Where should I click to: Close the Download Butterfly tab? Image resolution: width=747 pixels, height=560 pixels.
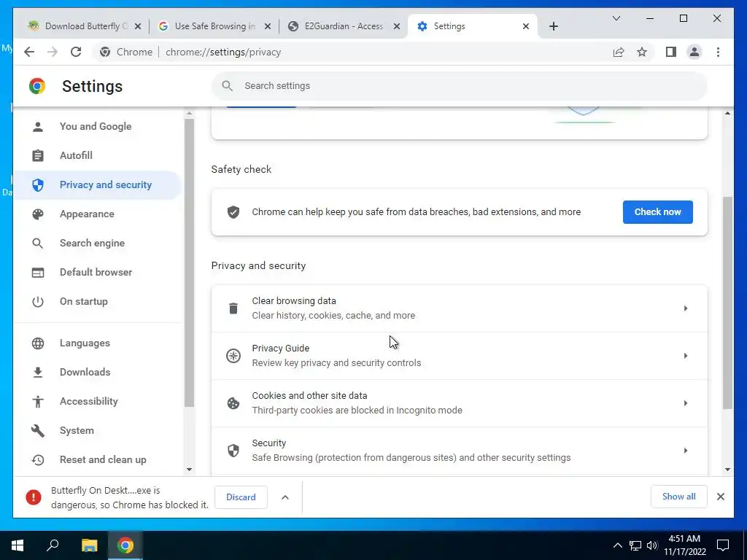coord(138,26)
